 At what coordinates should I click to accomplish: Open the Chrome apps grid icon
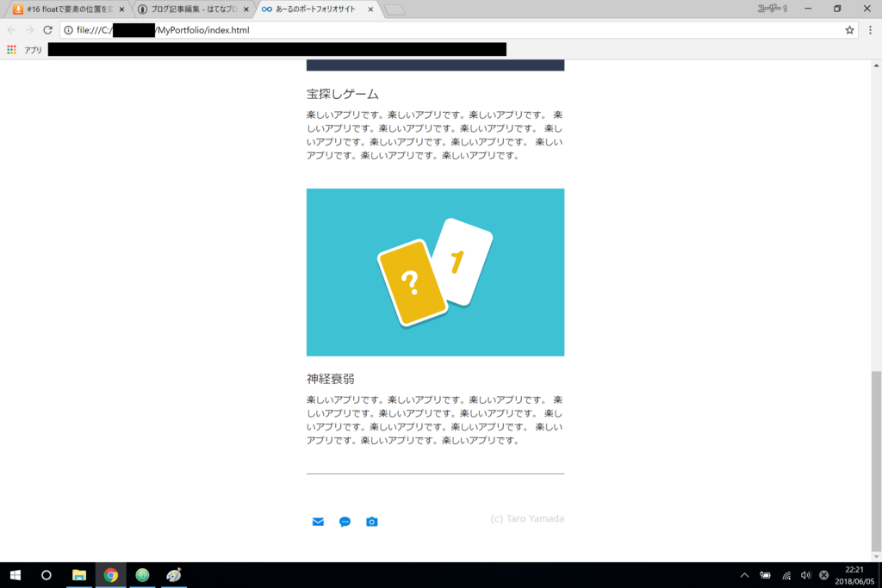[x=10, y=50]
